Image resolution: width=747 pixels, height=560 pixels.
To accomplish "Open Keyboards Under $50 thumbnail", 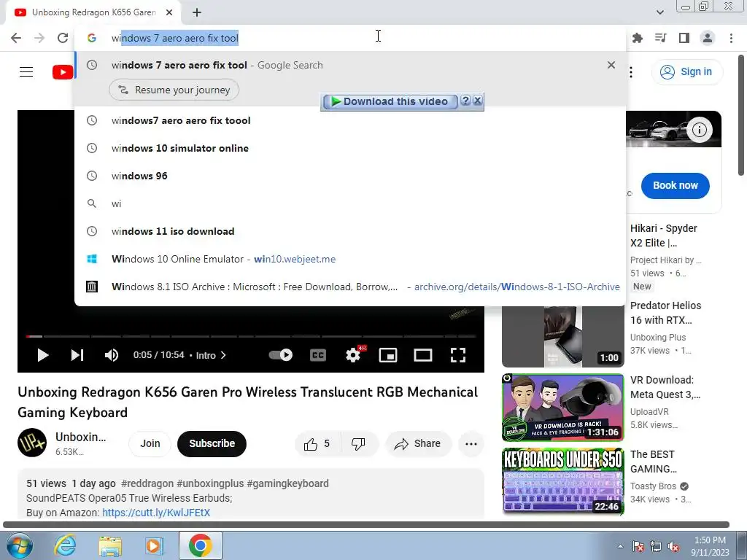I will click(562, 481).
